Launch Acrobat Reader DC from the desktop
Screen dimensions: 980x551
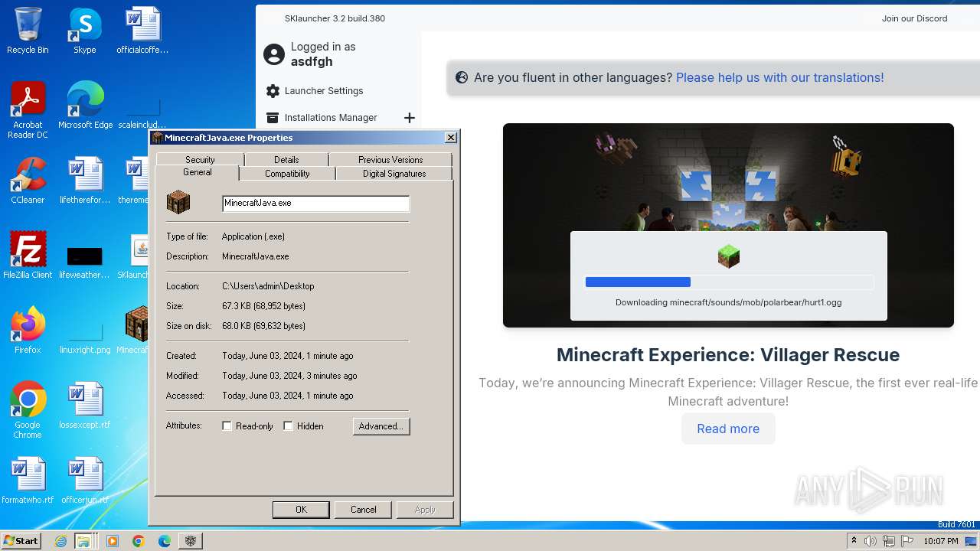tap(28, 109)
